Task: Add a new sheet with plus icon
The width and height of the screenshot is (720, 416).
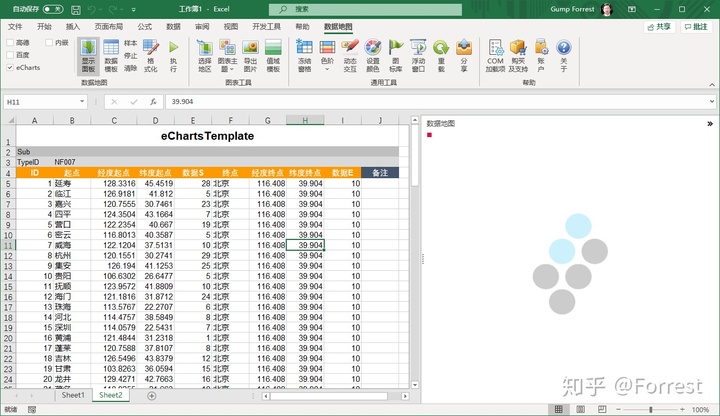Action: pos(152,395)
